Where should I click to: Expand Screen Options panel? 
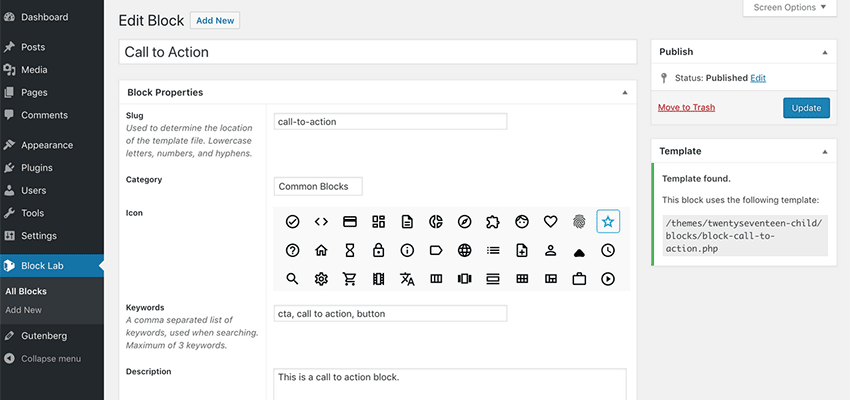[790, 8]
